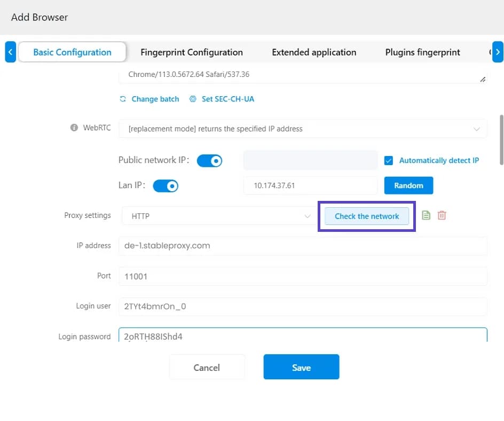Click the green document icon beside Check the network
The height and width of the screenshot is (421, 504).
pyautogui.click(x=426, y=215)
